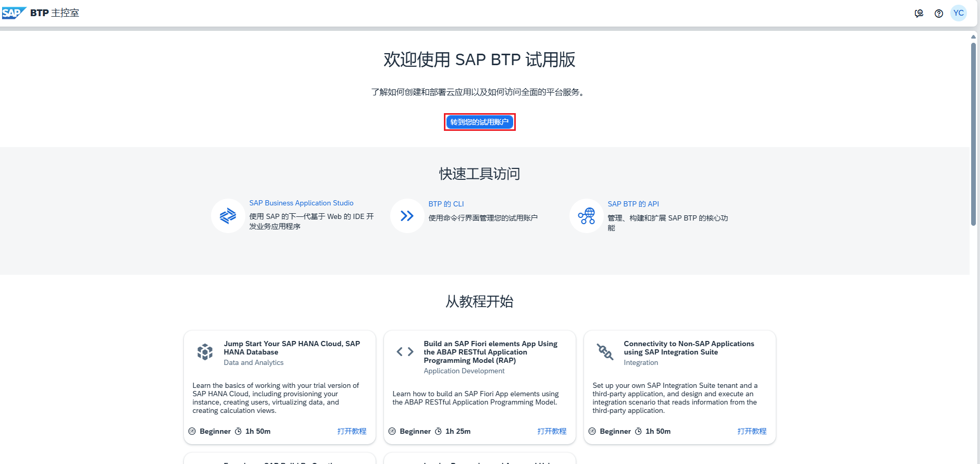The width and height of the screenshot is (980, 464).
Task: Open the help question mark icon
Action: click(939, 14)
